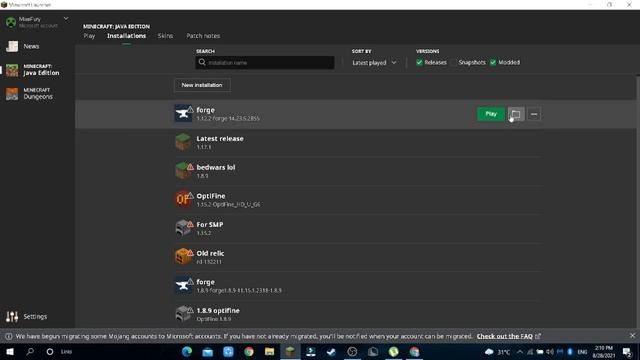Open the taskbar clock and date
The width and height of the screenshot is (640, 360).
click(x=604, y=352)
